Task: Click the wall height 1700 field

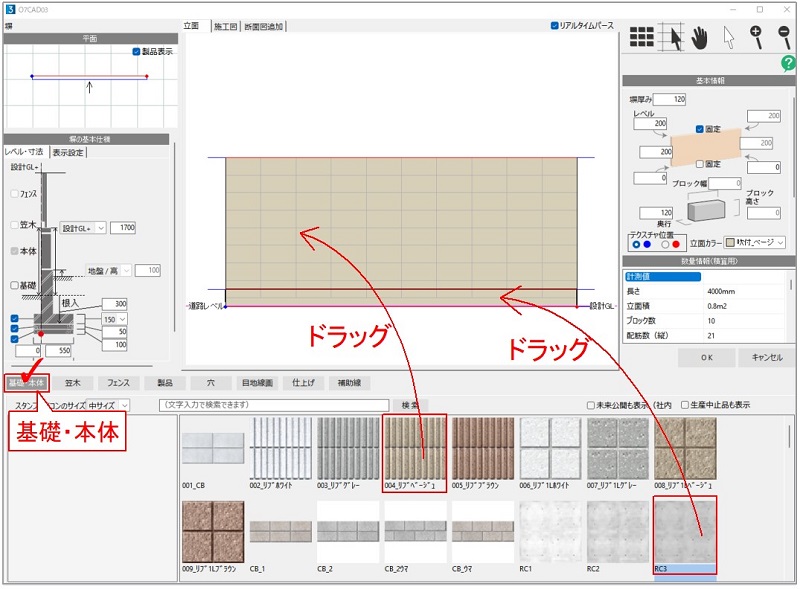Action: click(123, 228)
